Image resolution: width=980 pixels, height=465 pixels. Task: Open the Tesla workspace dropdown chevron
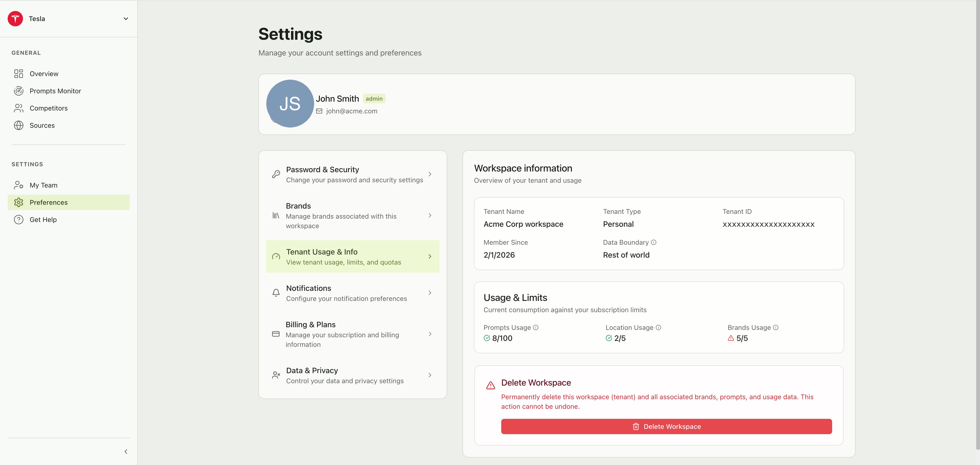126,19
